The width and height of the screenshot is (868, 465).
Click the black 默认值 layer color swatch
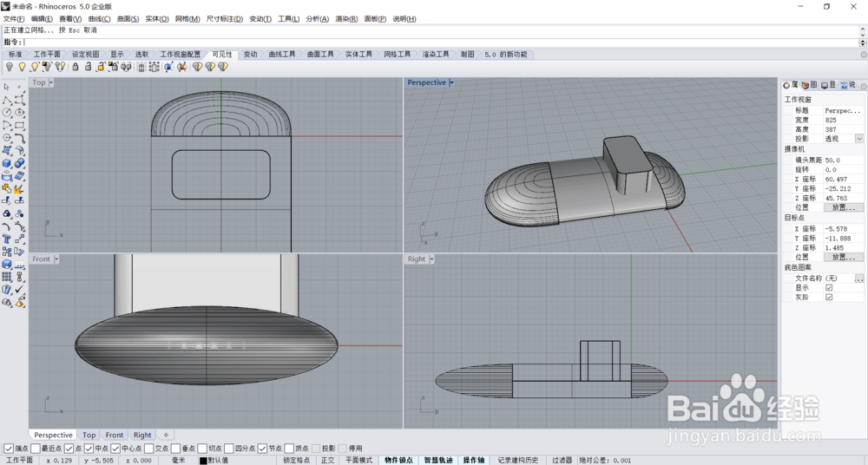tap(203, 461)
